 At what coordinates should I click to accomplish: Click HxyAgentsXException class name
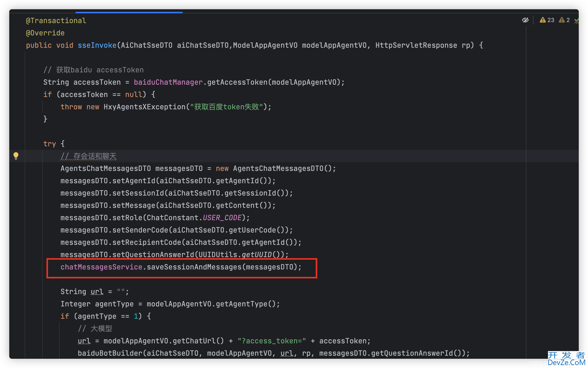coord(145,107)
